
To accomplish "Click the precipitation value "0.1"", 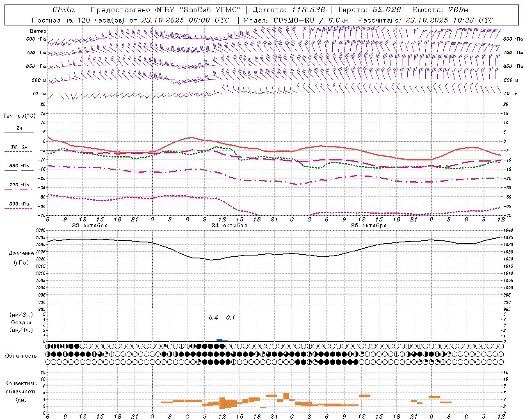I will (231, 317).
